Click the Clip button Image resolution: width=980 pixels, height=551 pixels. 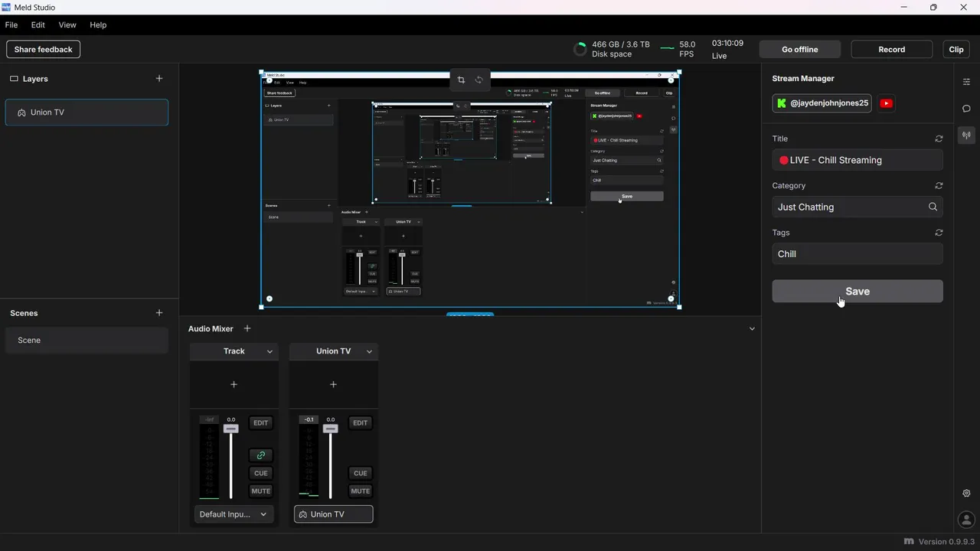click(x=956, y=50)
